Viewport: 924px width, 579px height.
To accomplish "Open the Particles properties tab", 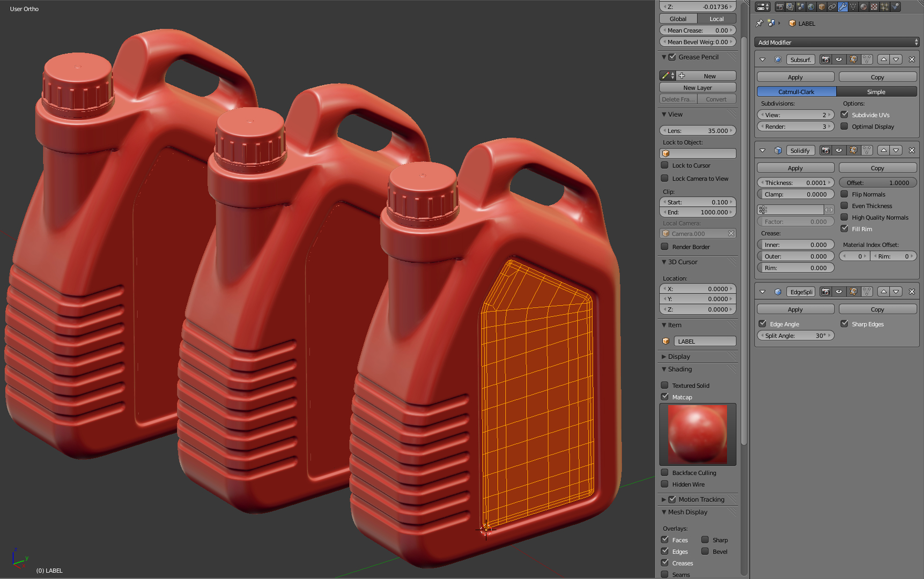I will [885, 6].
